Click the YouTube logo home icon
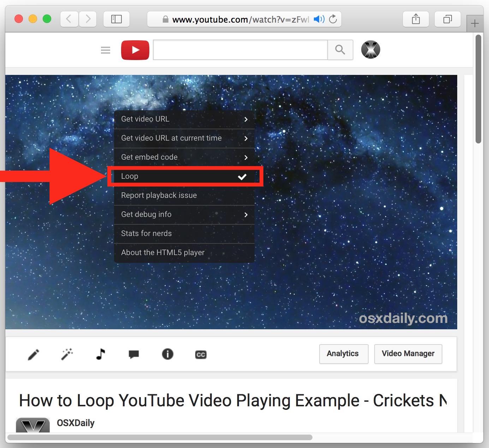 click(135, 50)
